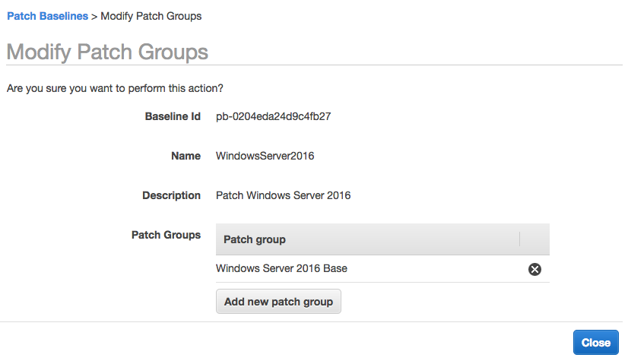
Task: Click the WindowsServer2016 name value
Action: click(x=265, y=157)
